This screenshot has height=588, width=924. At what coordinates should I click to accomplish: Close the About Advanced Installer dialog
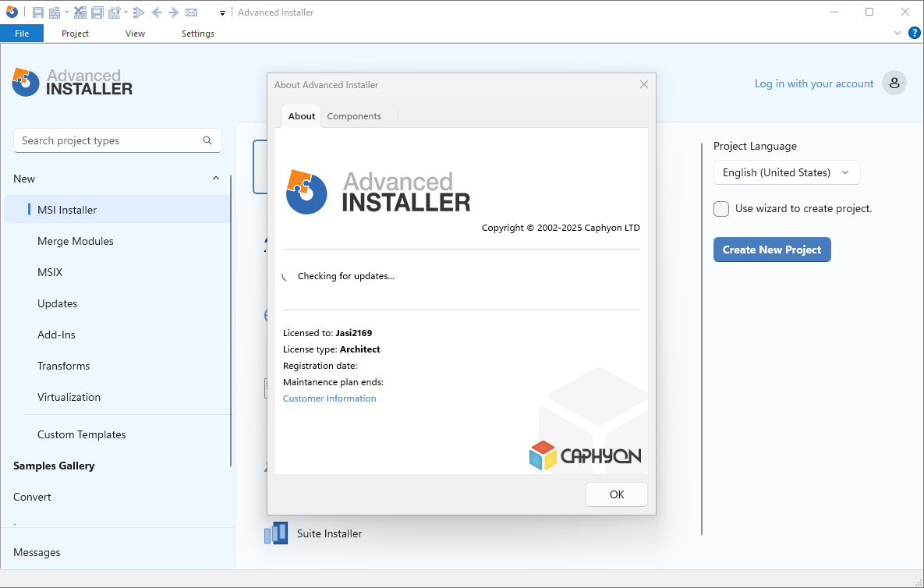point(643,84)
